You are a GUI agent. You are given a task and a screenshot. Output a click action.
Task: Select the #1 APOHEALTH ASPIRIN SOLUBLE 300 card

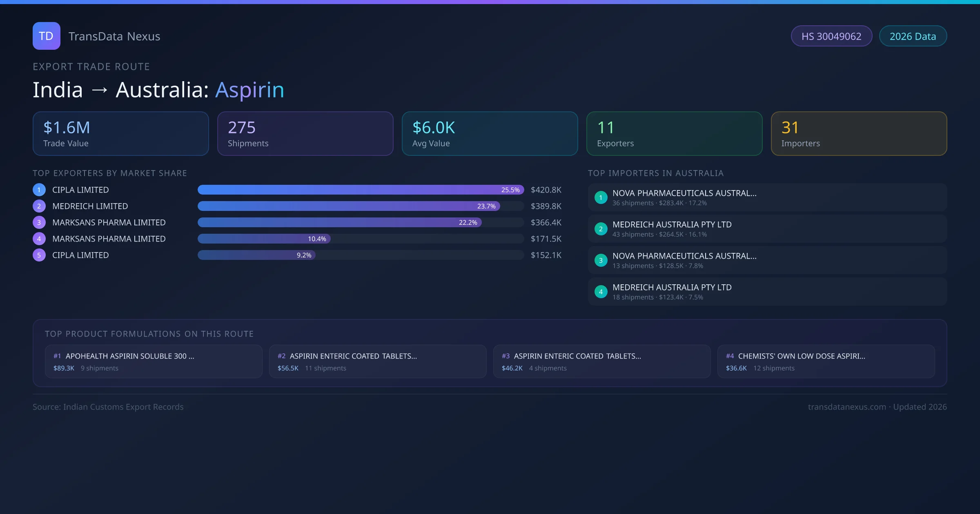click(154, 361)
